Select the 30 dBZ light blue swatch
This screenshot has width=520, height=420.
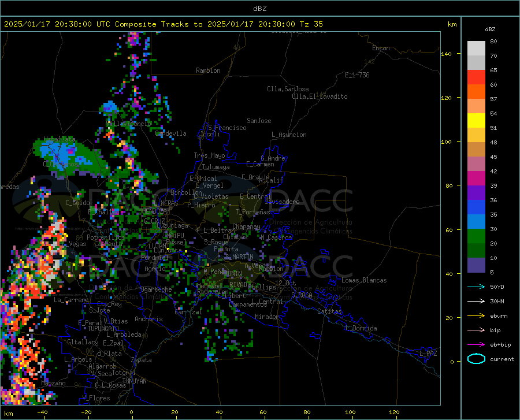[x=476, y=222]
